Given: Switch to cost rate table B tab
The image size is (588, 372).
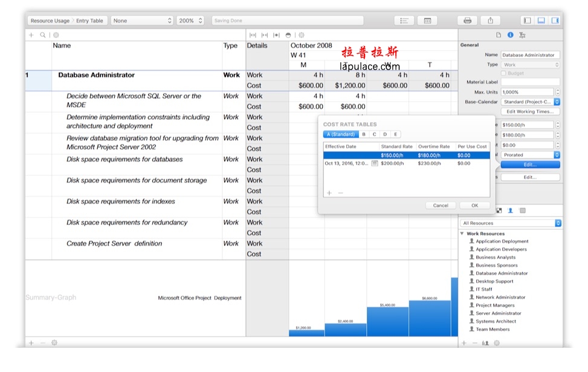Looking at the screenshot, I should pyautogui.click(x=364, y=134).
